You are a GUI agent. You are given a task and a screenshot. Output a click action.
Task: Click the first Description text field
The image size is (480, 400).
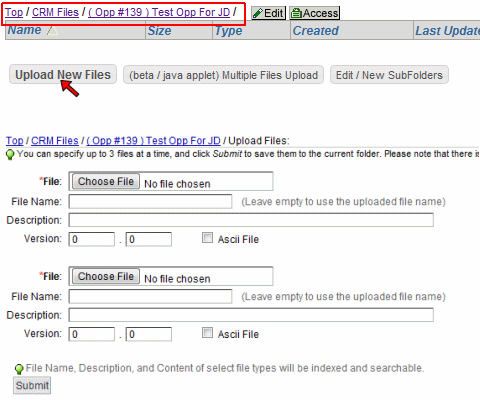[x=251, y=220]
